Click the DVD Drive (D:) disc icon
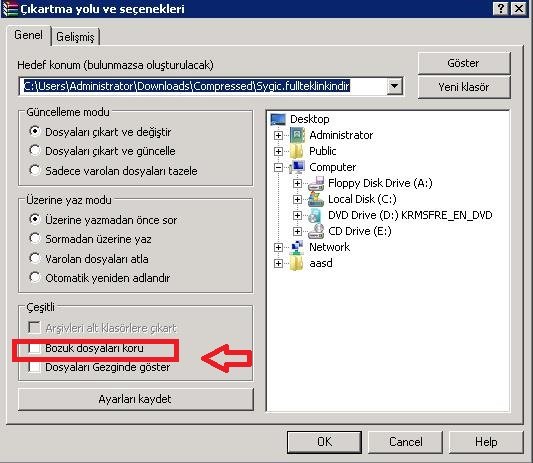533x463 pixels. click(x=315, y=215)
